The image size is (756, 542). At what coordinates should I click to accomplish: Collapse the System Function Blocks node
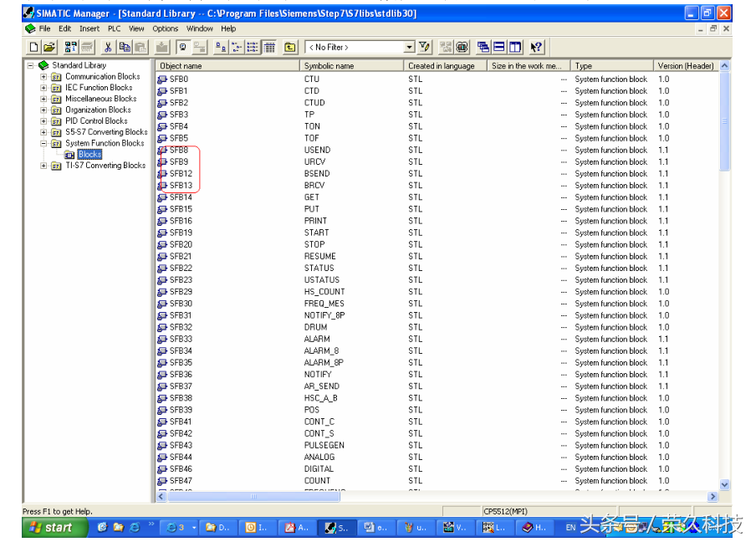[43, 144]
